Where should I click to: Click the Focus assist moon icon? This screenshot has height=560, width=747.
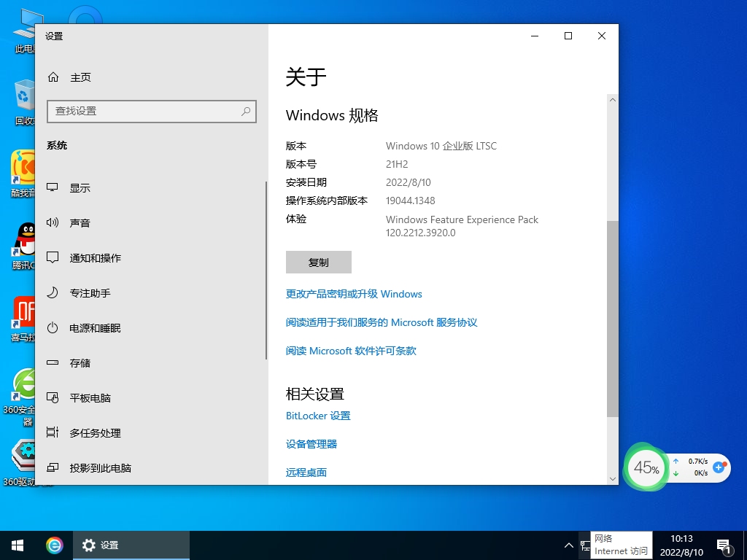[x=53, y=293]
